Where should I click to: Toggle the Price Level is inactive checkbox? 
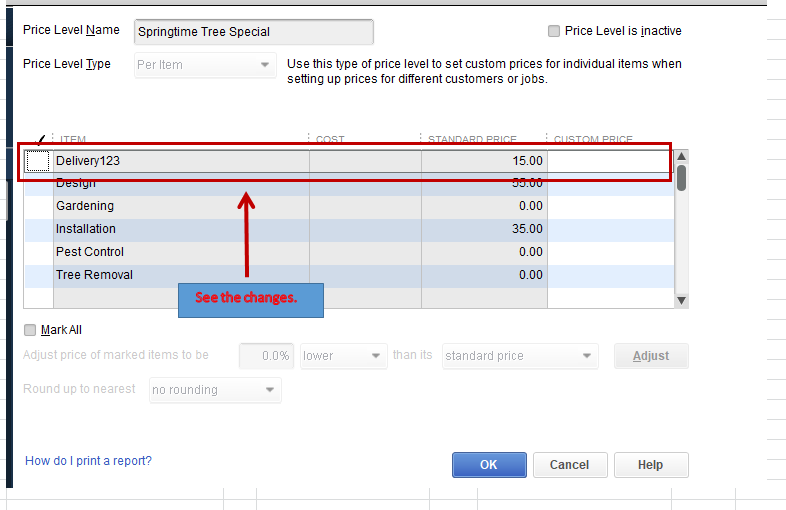(554, 32)
